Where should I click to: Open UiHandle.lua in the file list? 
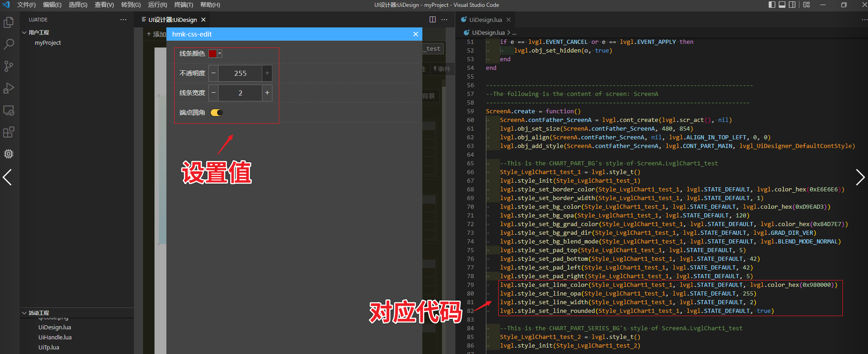point(55,338)
